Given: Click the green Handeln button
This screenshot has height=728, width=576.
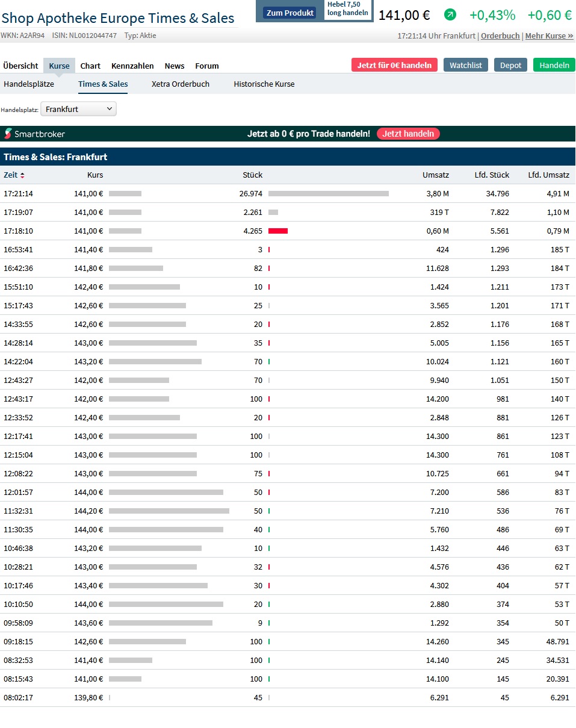Looking at the screenshot, I should pos(554,65).
